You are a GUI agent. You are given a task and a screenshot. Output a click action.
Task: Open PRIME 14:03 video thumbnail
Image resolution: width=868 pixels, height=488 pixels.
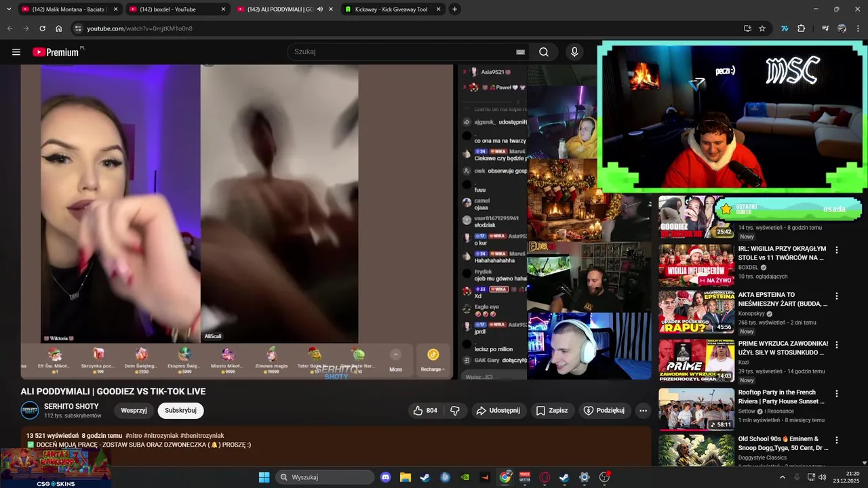point(696,361)
